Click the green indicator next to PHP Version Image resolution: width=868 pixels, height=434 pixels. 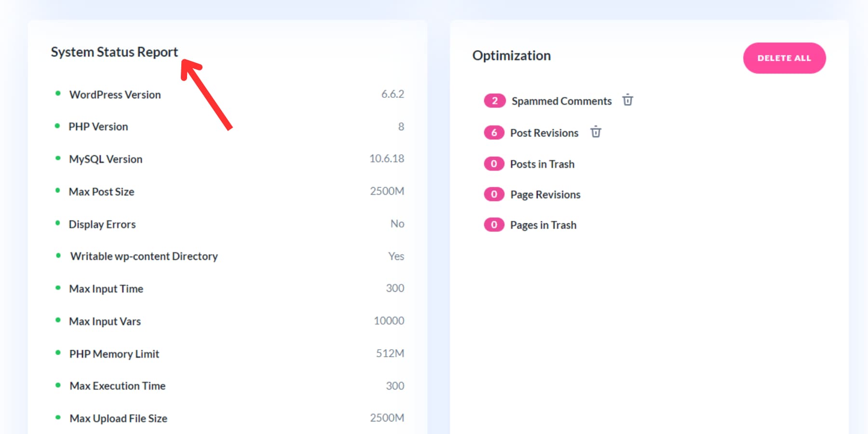pyautogui.click(x=58, y=125)
